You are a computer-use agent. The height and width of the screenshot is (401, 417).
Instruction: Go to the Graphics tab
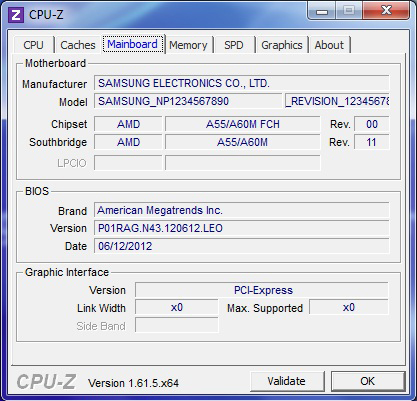pos(282,45)
